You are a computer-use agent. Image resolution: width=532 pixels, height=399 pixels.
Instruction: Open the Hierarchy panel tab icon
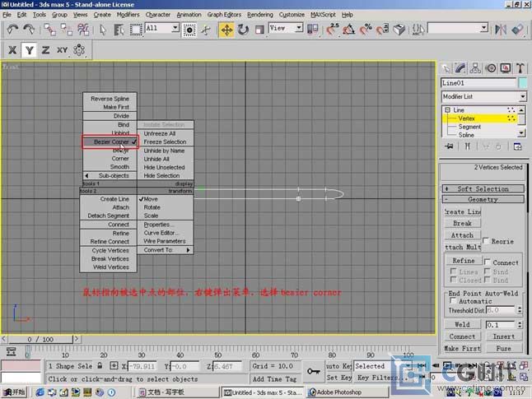pyautogui.click(x=475, y=68)
